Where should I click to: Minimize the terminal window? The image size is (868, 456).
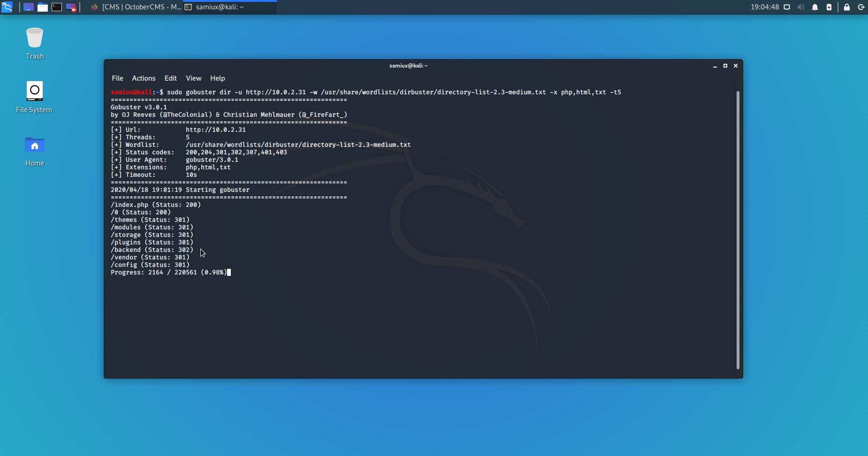pyautogui.click(x=715, y=66)
